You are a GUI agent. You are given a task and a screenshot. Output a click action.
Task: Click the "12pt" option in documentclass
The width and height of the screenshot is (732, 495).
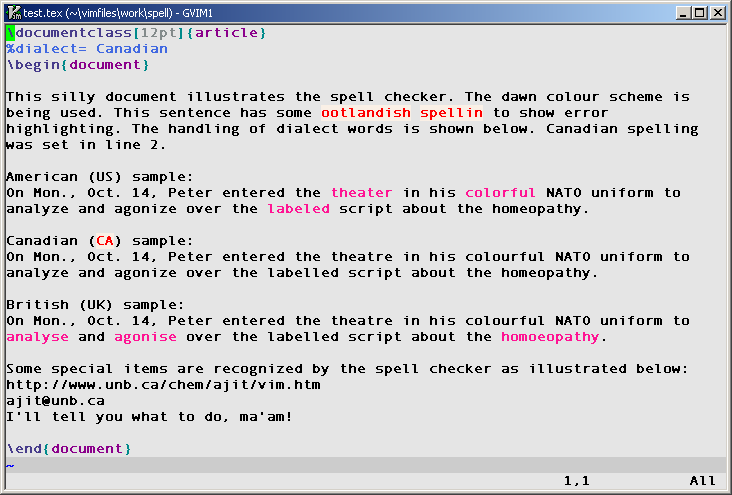140,33
